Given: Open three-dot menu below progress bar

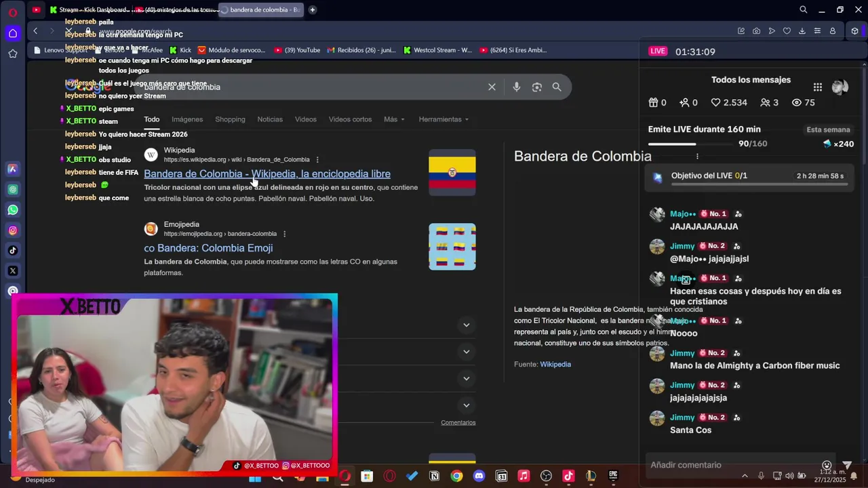Looking at the screenshot, I should pyautogui.click(x=697, y=157).
